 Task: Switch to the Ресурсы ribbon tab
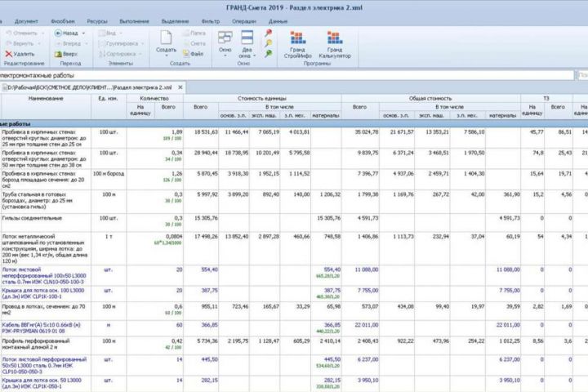coord(97,21)
